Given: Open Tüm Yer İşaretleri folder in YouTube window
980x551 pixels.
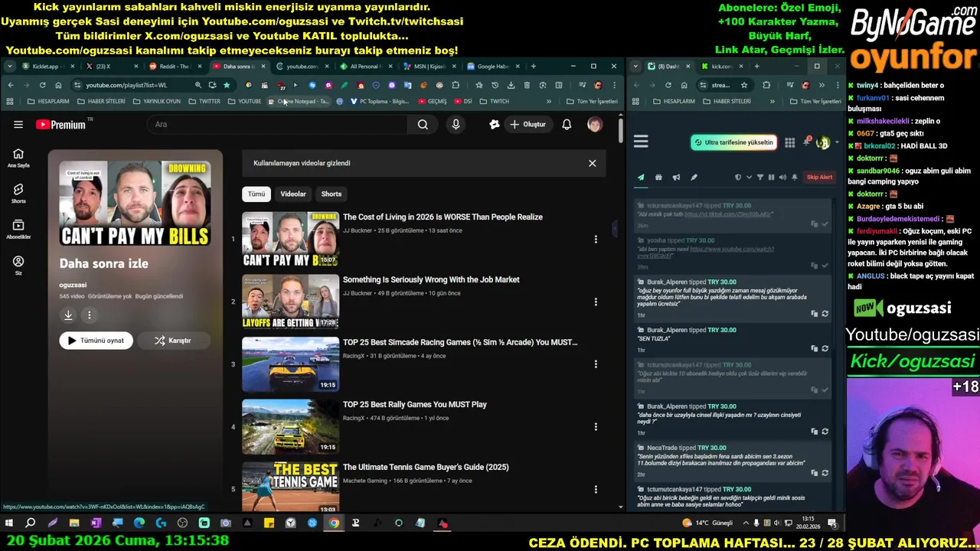Looking at the screenshot, I should [592, 101].
